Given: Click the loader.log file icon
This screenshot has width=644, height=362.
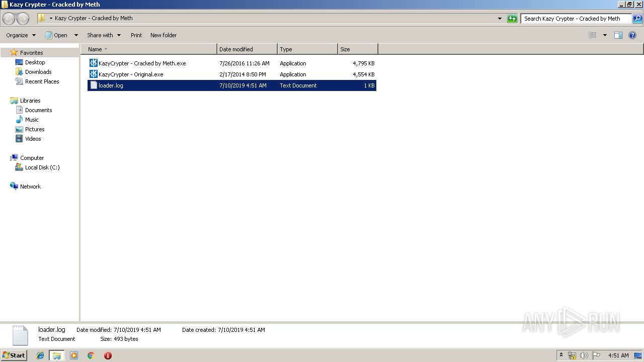Looking at the screenshot, I should (93, 85).
